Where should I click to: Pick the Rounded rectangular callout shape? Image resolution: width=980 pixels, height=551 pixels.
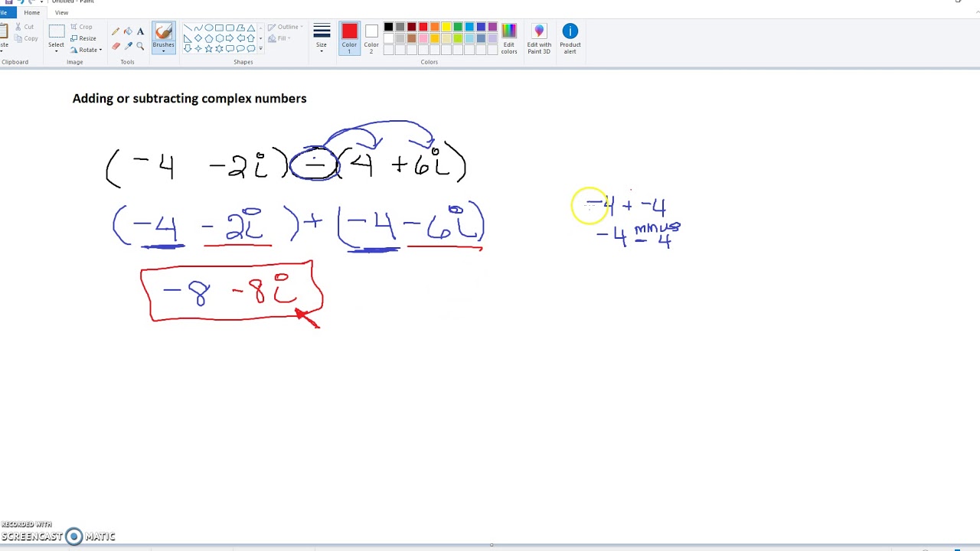230,48
